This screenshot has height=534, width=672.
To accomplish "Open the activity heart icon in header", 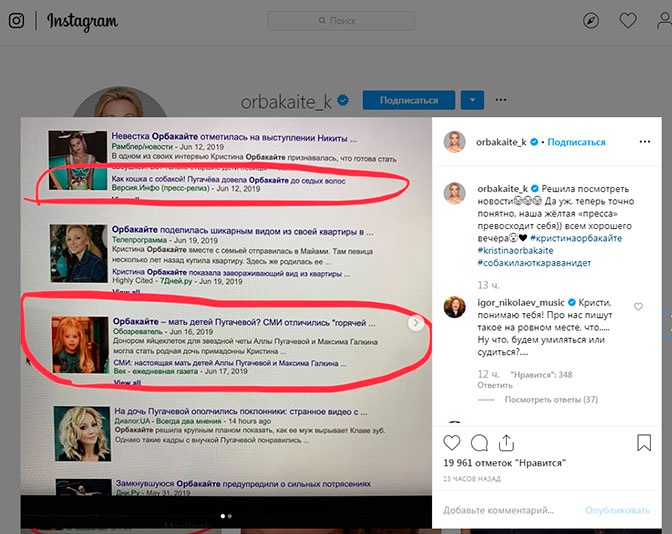I will (x=628, y=21).
